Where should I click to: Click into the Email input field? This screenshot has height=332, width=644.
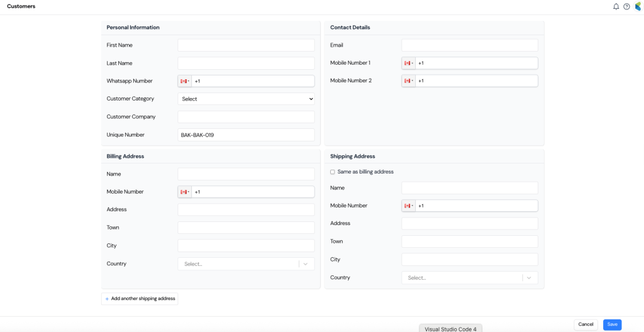[469, 45]
